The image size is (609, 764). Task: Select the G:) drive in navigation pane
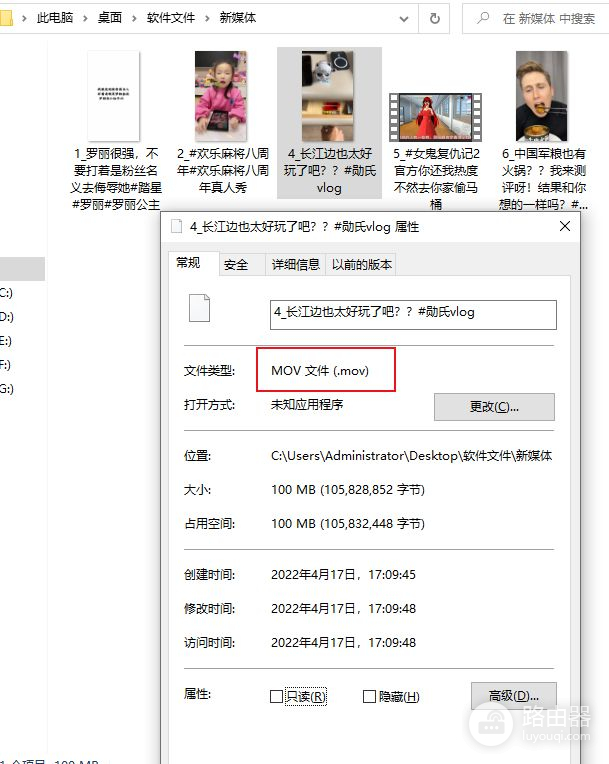click(6, 389)
